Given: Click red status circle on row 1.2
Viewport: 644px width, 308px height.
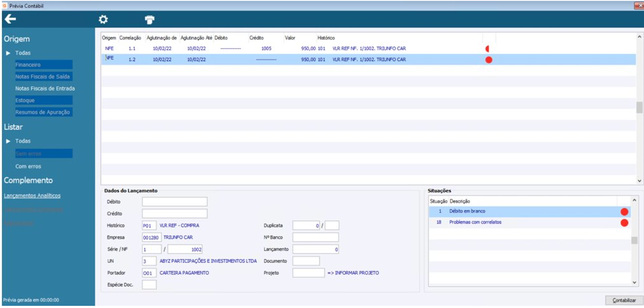Looking at the screenshot, I should pos(489,60).
